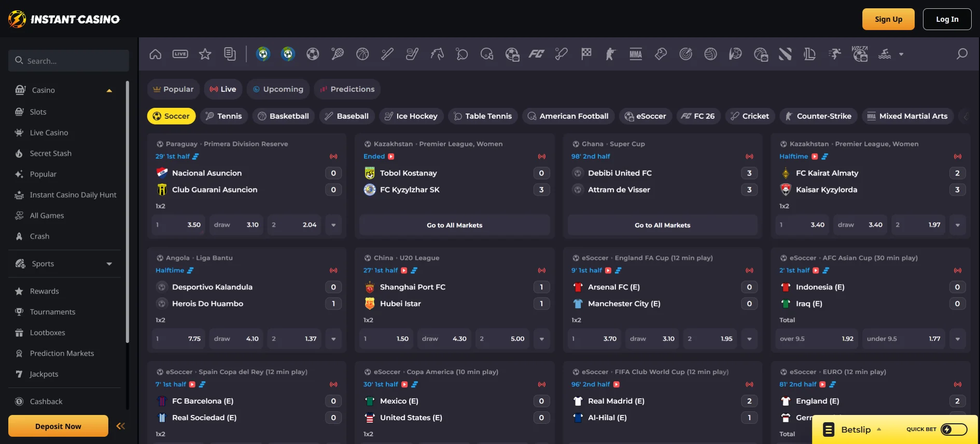Screen dimensions: 980x444
Task: Select the baseball bat sport icon
Action: 387,54
